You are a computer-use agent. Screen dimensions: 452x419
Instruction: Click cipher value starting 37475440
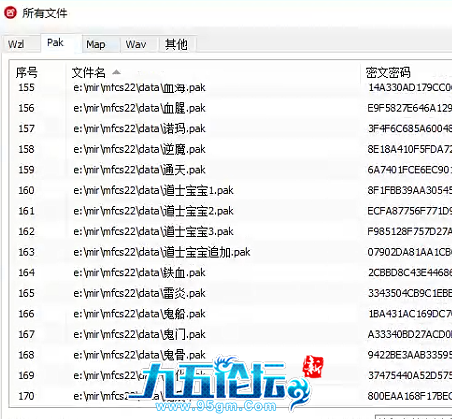[x=410, y=376]
